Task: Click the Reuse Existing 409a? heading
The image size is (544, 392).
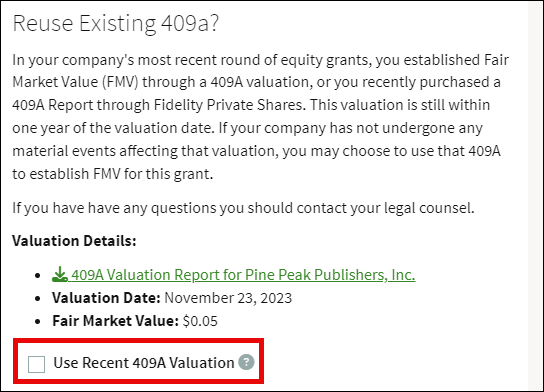Action: click(116, 24)
